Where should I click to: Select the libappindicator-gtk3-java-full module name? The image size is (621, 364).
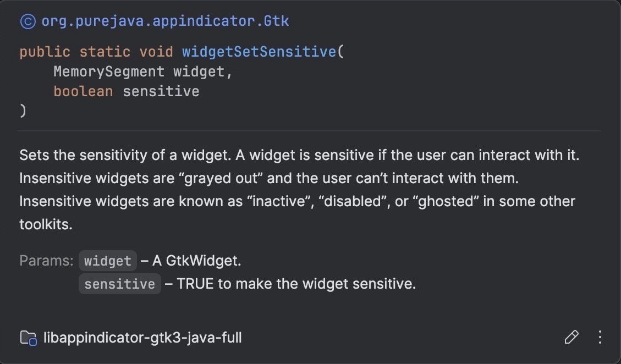pos(142,338)
